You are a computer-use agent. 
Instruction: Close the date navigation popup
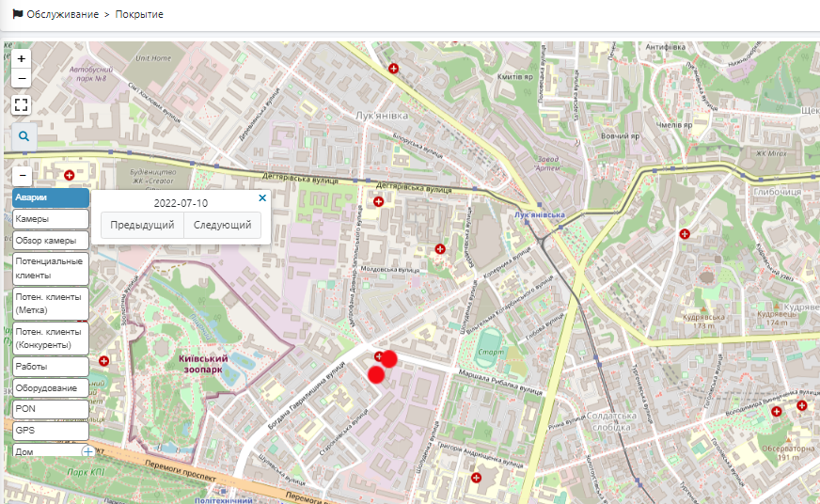coord(262,198)
